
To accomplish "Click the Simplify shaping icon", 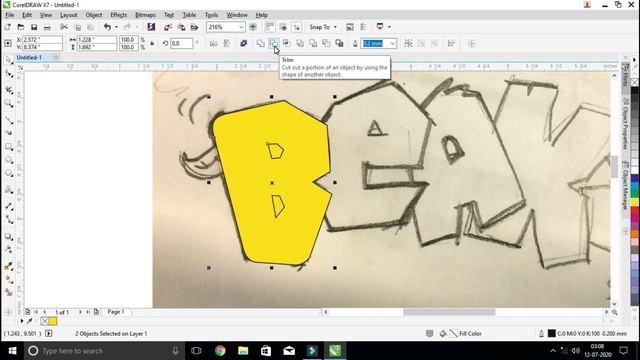I will 300,43.
